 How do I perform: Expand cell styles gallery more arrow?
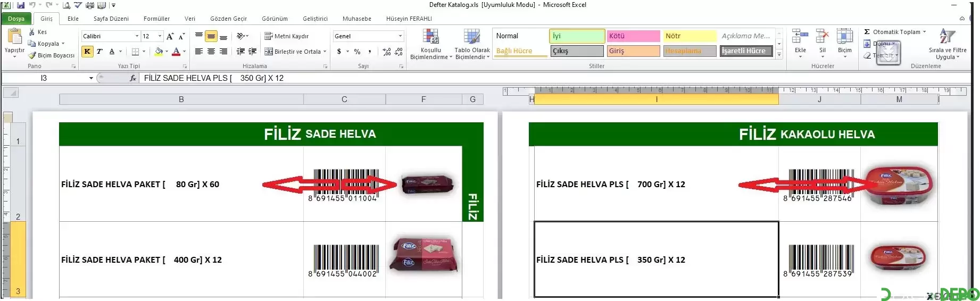(779, 54)
